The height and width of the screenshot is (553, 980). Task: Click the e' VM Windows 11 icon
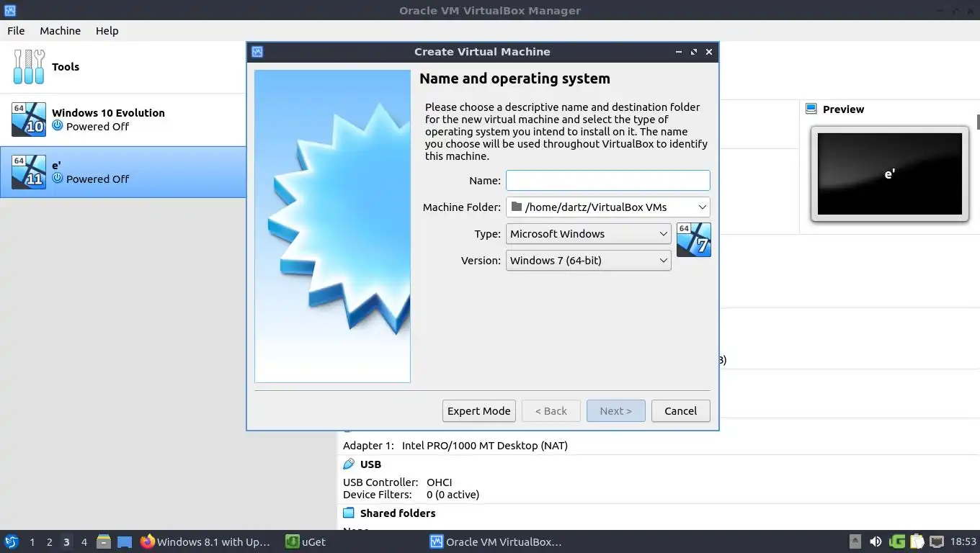click(x=29, y=172)
